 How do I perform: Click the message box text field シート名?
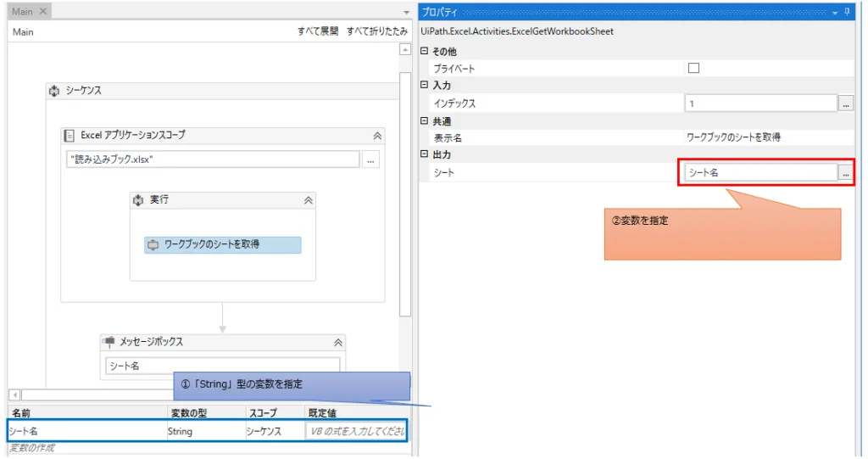(x=223, y=366)
